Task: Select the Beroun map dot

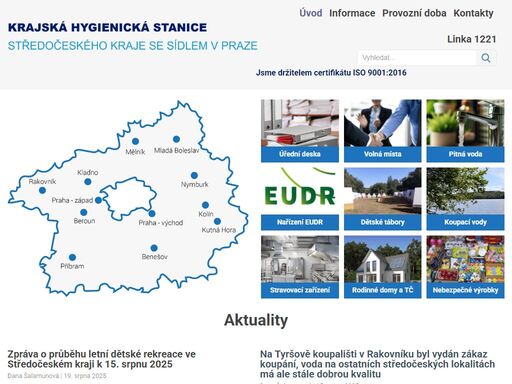Action: click(84, 212)
